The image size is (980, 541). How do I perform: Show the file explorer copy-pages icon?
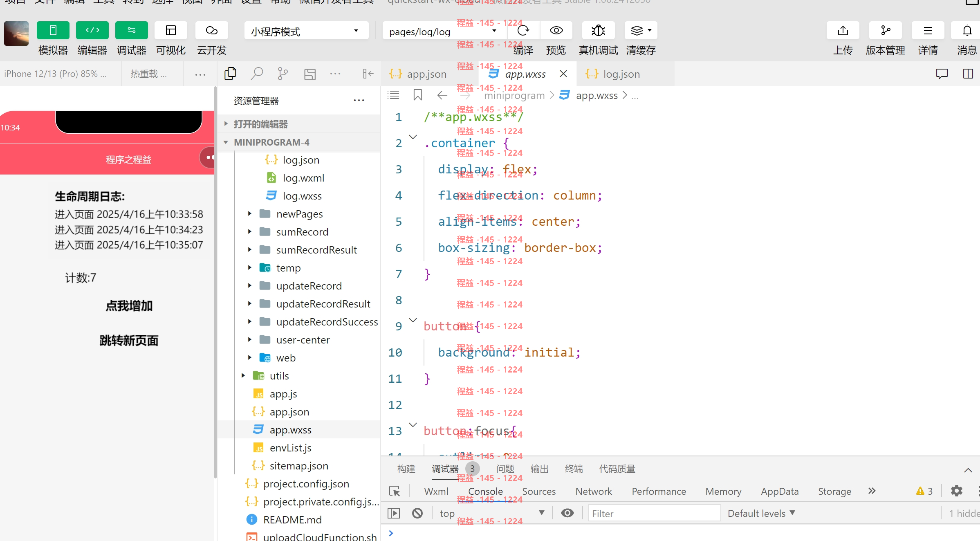point(231,74)
